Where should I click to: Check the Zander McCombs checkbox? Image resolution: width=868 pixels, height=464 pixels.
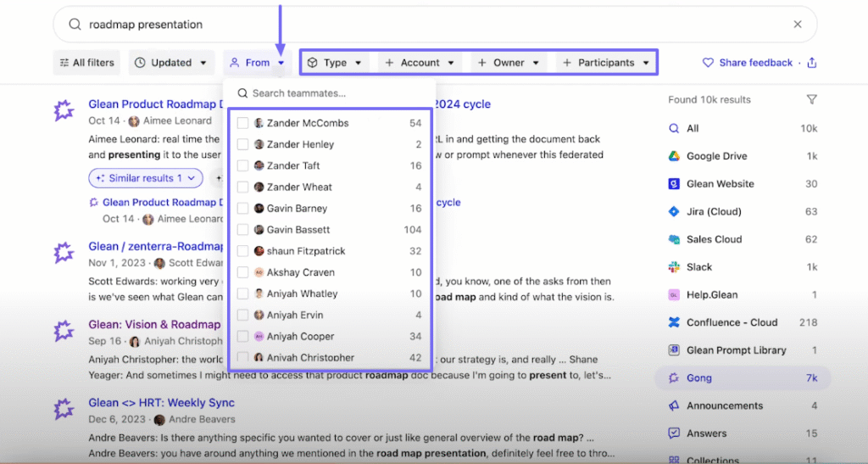(x=242, y=123)
